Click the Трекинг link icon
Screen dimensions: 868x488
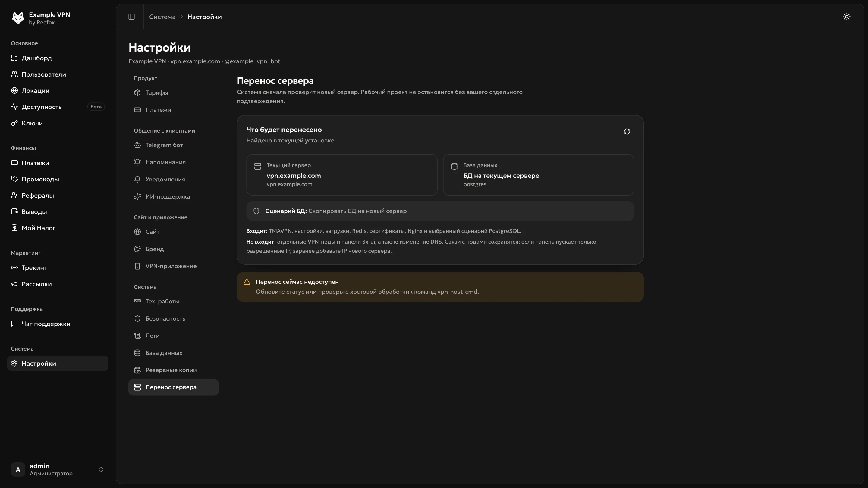[14, 267]
